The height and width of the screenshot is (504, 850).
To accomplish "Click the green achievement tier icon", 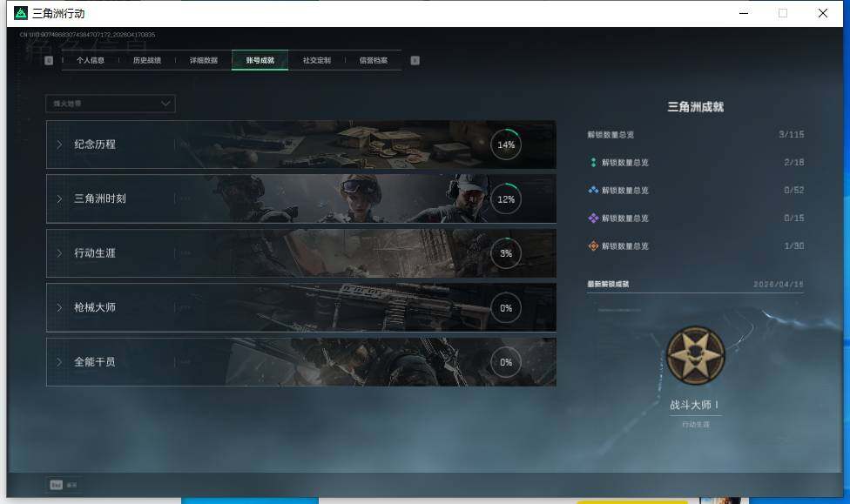I will pos(593,162).
